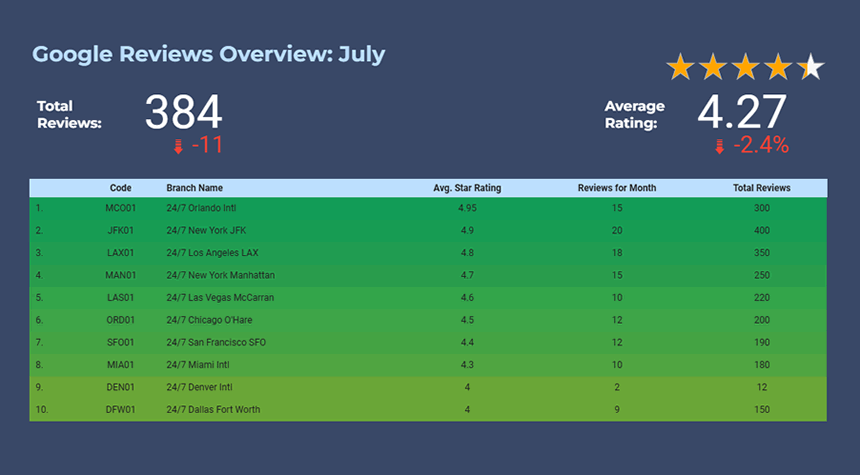The height and width of the screenshot is (475, 860).
Task: Select the total reviews value 384
Action: point(184,112)
